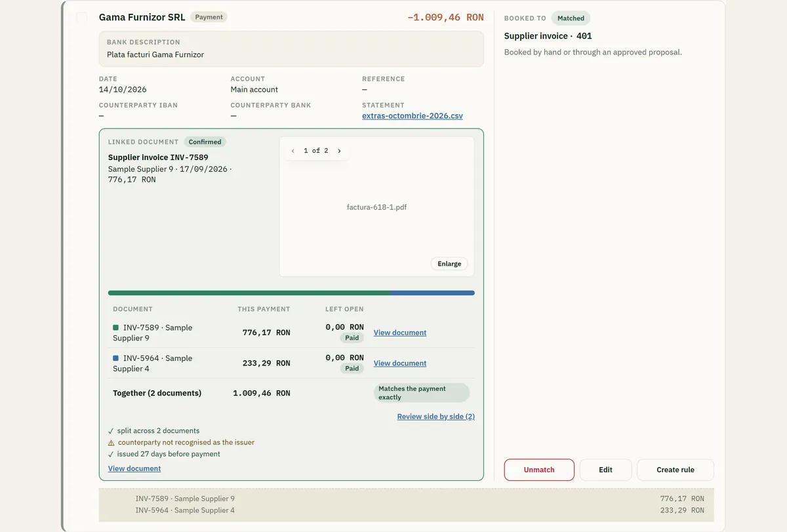Click 'Supplier invoice INV-7589' heading
787x532 pixels.
tap(158, 157)
